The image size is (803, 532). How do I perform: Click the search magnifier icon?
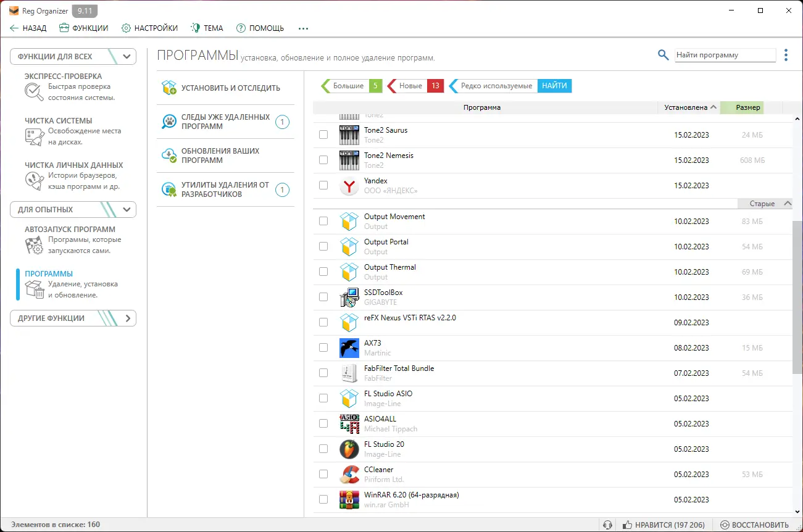[664, 55]
